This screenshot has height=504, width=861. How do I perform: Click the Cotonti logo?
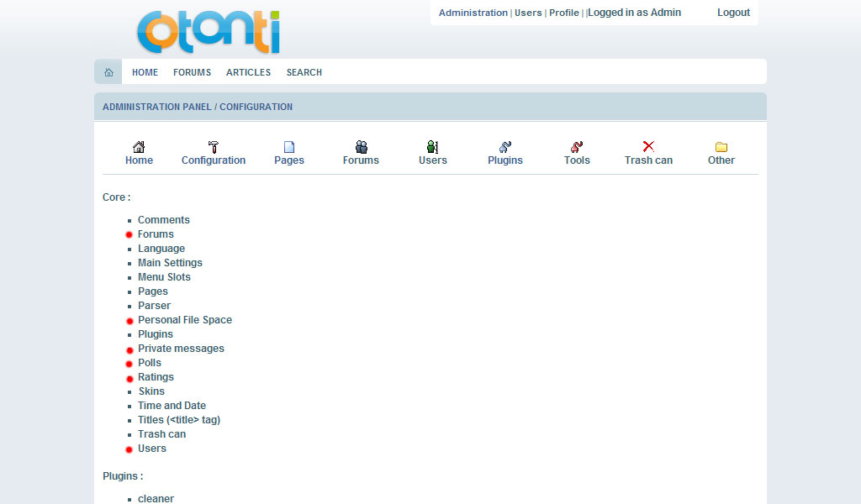click(x=208, y=32)
